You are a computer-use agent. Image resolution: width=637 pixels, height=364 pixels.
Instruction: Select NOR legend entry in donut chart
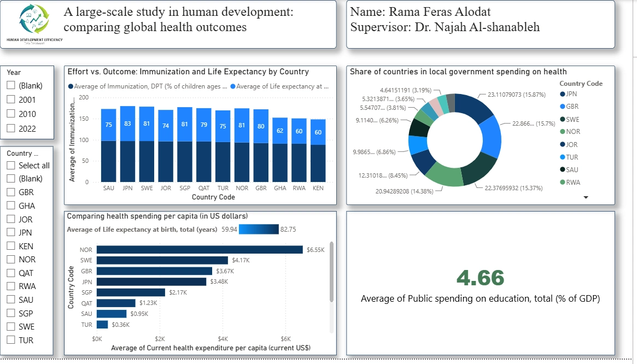tap(570, 132)
